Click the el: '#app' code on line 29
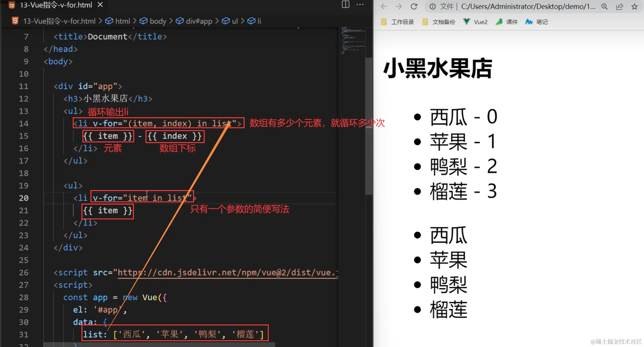 click(x=100, y=310)
